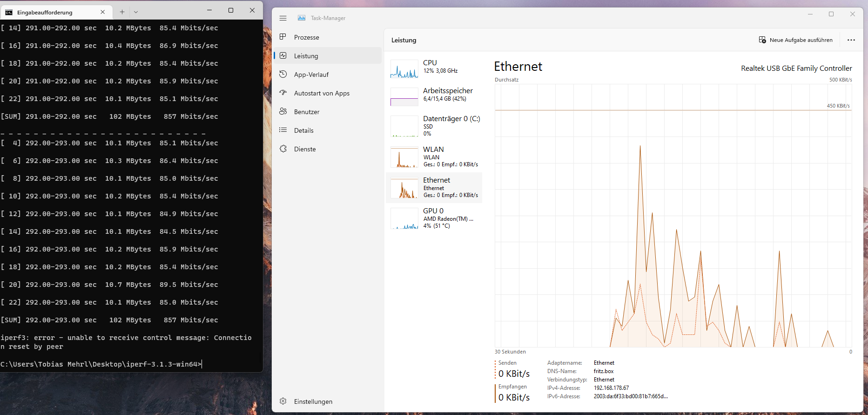This screenshot has height=415, width=868.
Task: Click the IPv4 address 192.168.178.67
Action: coord(611,388)
